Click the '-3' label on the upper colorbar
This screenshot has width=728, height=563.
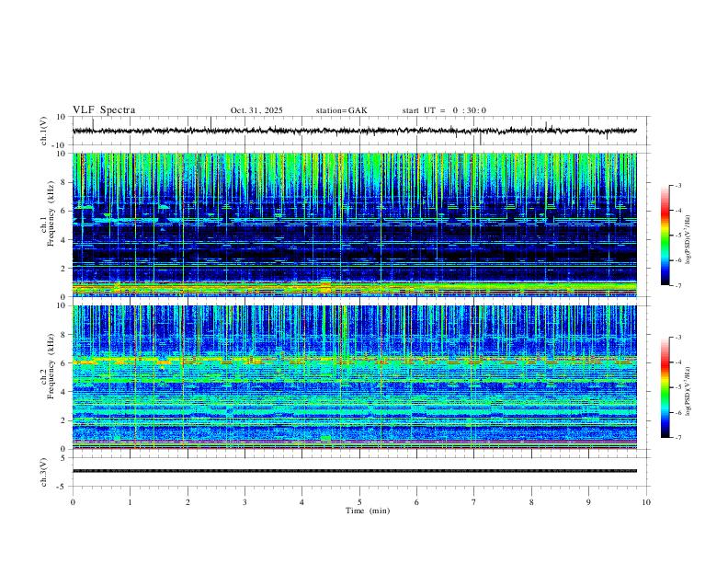(677, 185)
